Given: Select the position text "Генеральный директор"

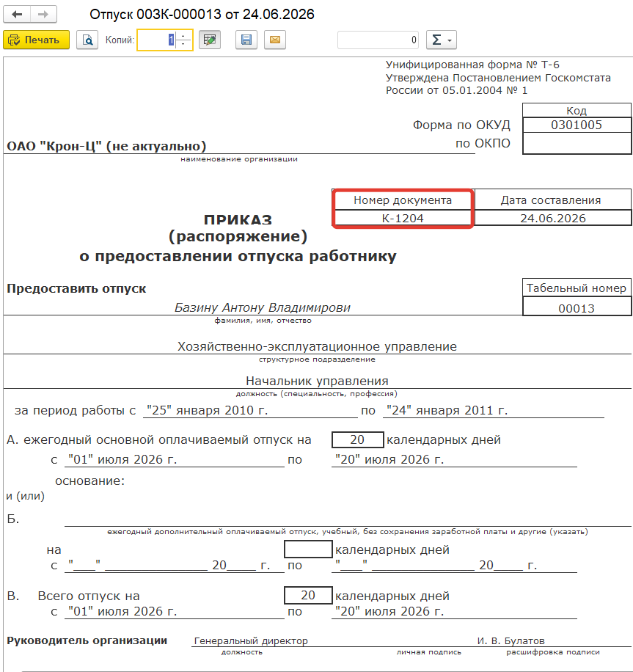Looking at the screenshot, I should pos(251,640).
